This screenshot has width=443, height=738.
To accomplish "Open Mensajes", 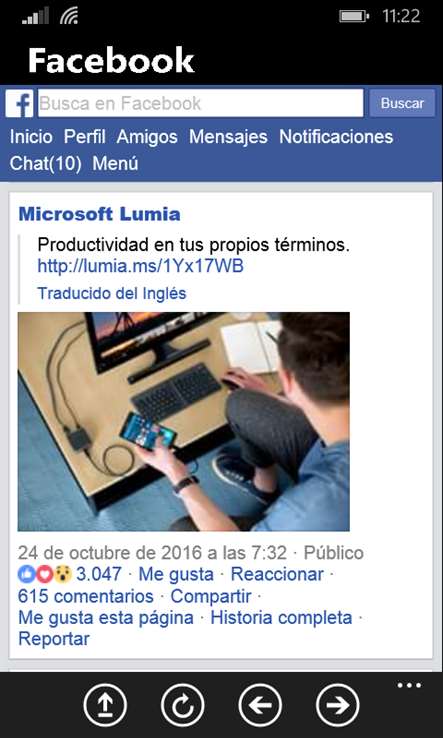I will pos(228,137).
